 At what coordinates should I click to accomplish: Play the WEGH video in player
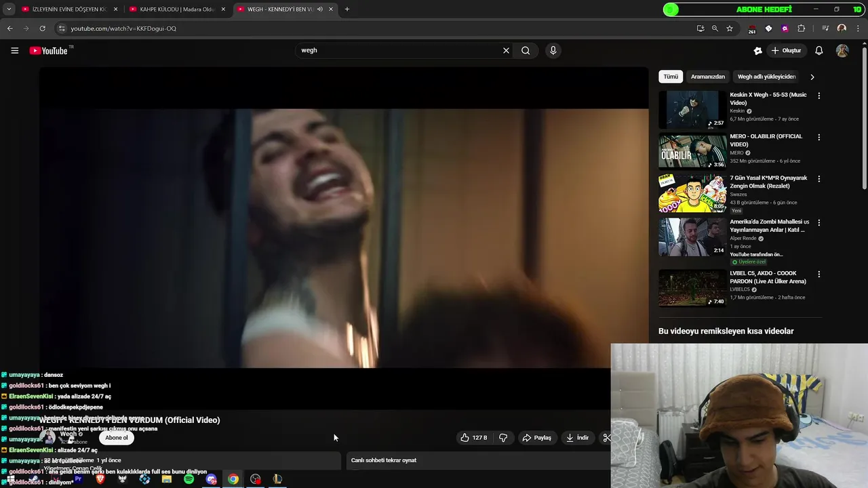(344, 238)
